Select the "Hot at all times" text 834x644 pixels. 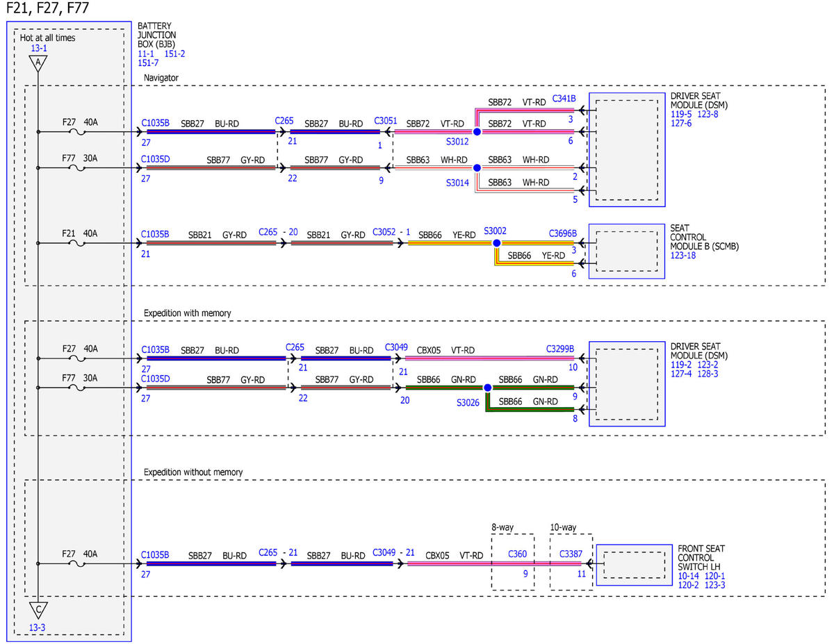48,38
